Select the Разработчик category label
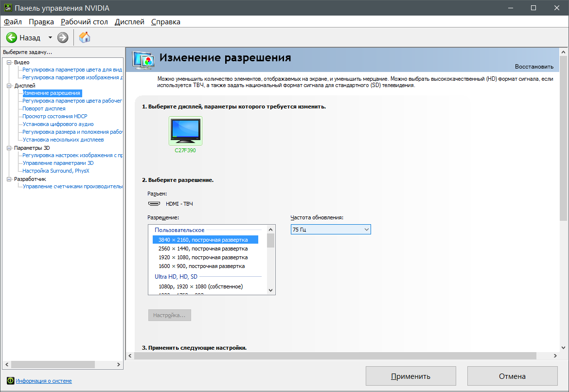Screen dimensions: 569x392 30,179
